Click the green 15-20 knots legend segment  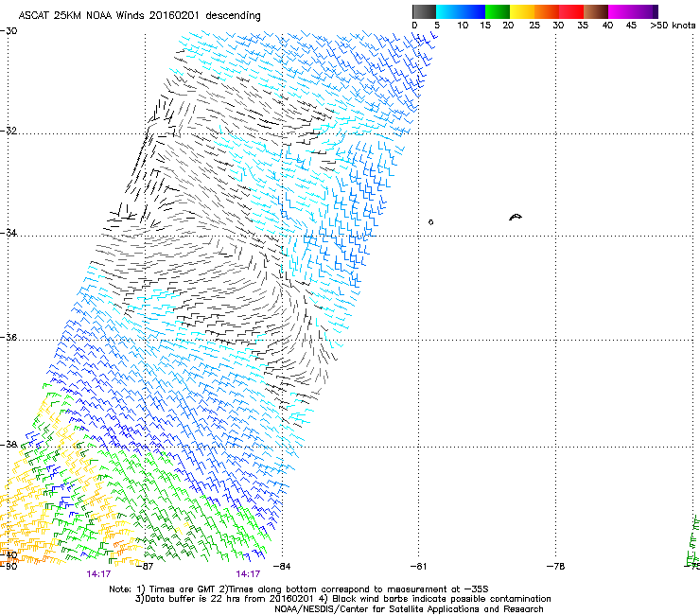[x=498, y=11]
